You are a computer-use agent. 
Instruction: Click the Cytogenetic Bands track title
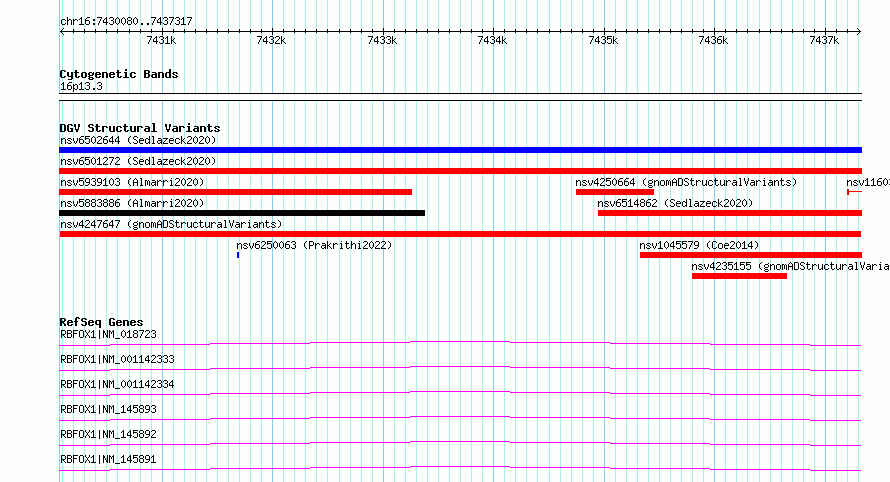coord(119,74)
